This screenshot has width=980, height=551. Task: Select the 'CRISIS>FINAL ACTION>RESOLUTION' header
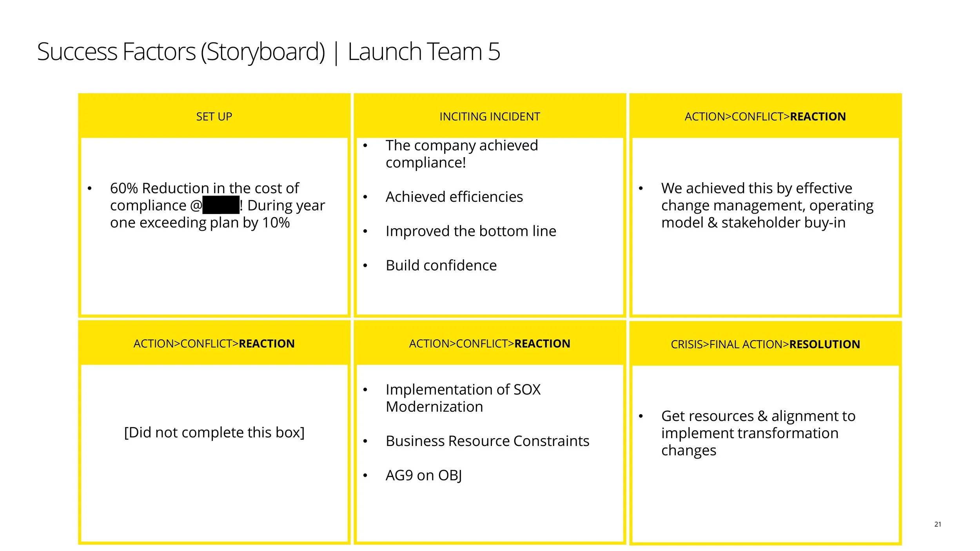click(x=765, y=344)
